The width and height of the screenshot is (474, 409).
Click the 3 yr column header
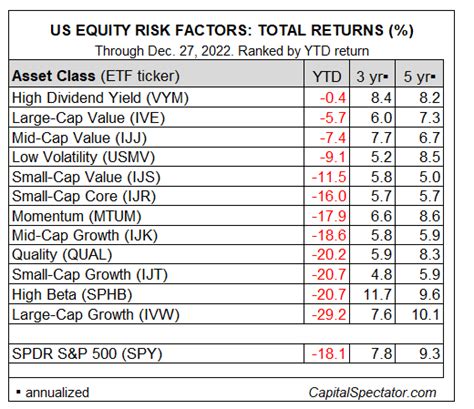click(x=373, y=77)
